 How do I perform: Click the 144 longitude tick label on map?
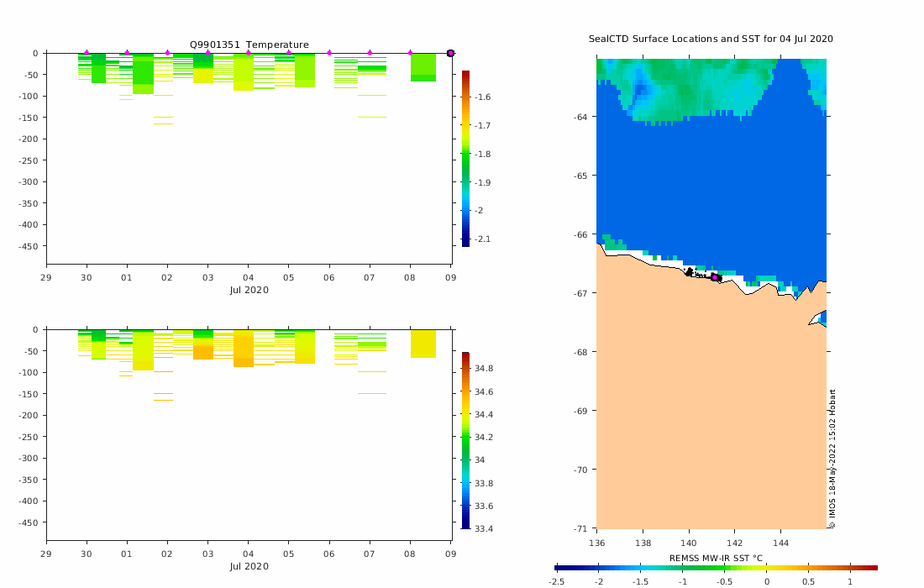pyautogui.click(x=780, y=543)
